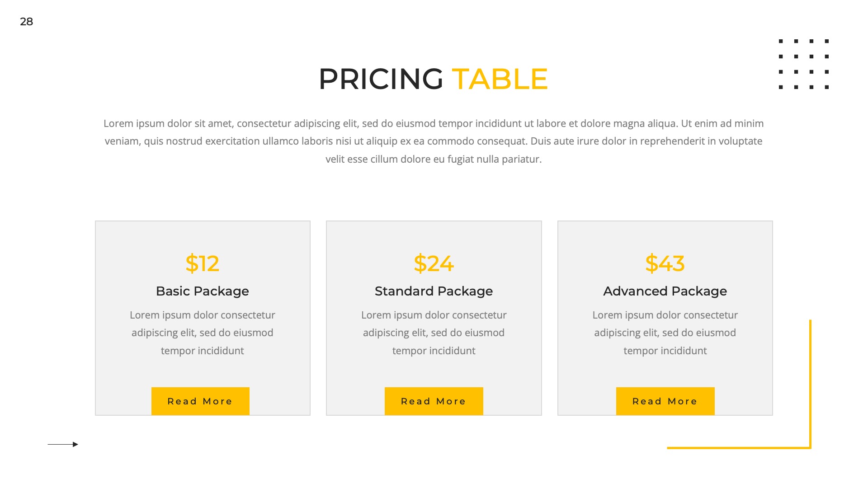Click the yellow corner bracket line
Viewport: 868px width, 488px height.
[x=810, y=384]
